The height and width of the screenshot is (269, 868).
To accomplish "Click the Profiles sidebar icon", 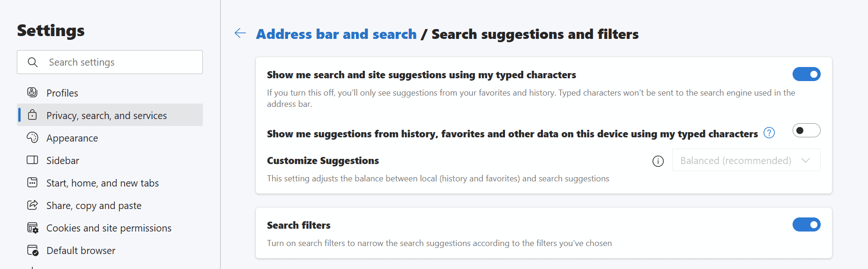I will pyautogui.click(x=32, y=92).
